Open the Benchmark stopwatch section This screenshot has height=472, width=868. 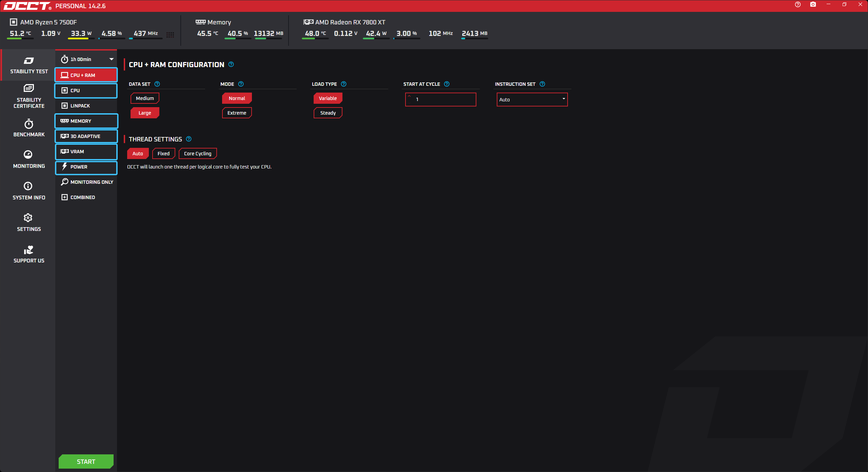coord(29,128)
